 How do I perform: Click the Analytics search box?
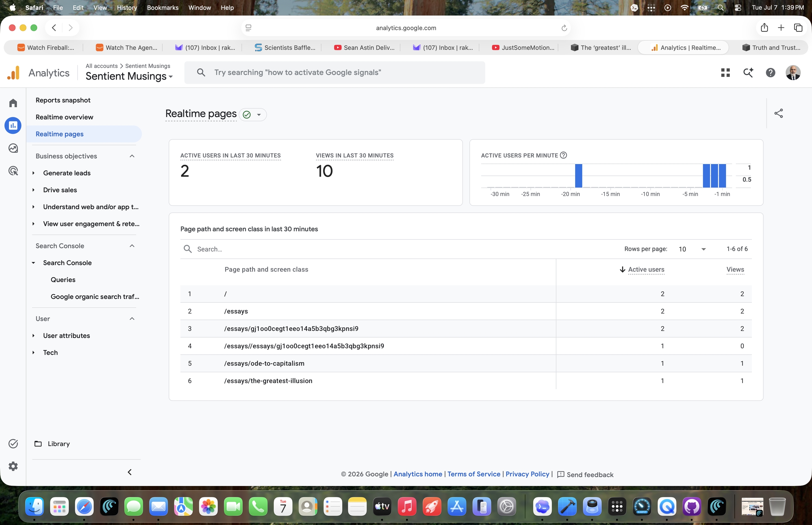(335, 73)
